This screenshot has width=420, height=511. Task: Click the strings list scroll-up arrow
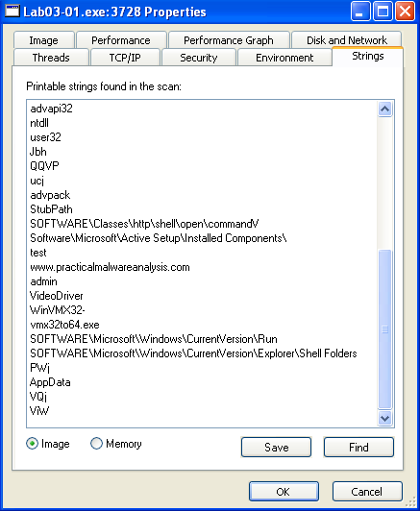point(384,109)
